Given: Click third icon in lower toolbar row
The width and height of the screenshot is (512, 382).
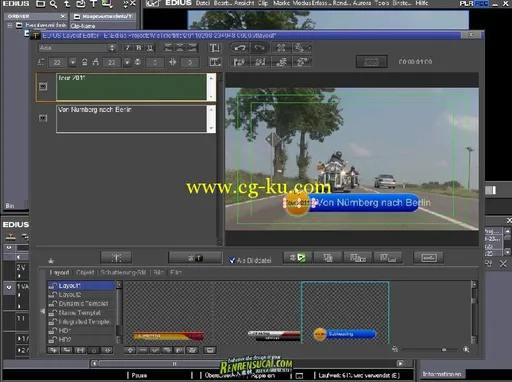Looking at the screenshot, I should 281,62.
